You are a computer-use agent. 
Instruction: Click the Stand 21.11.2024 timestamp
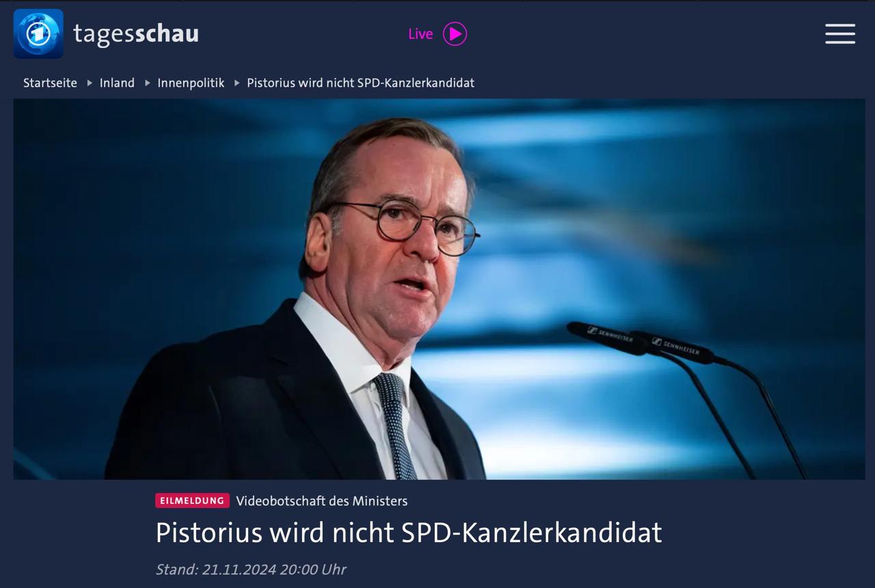[x=251, y=569]
